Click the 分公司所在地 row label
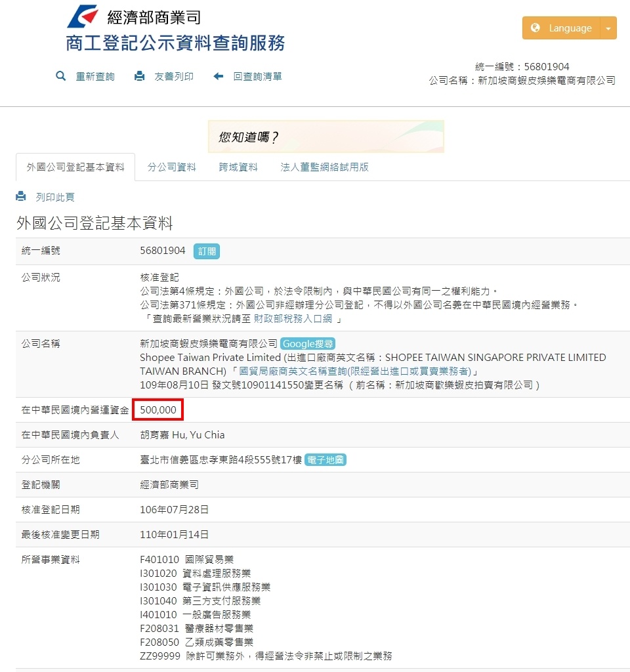 point(51,460)
